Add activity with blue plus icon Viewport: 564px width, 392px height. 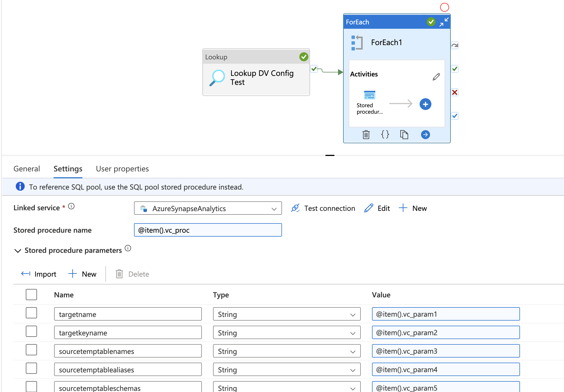[x=425, y=104]
